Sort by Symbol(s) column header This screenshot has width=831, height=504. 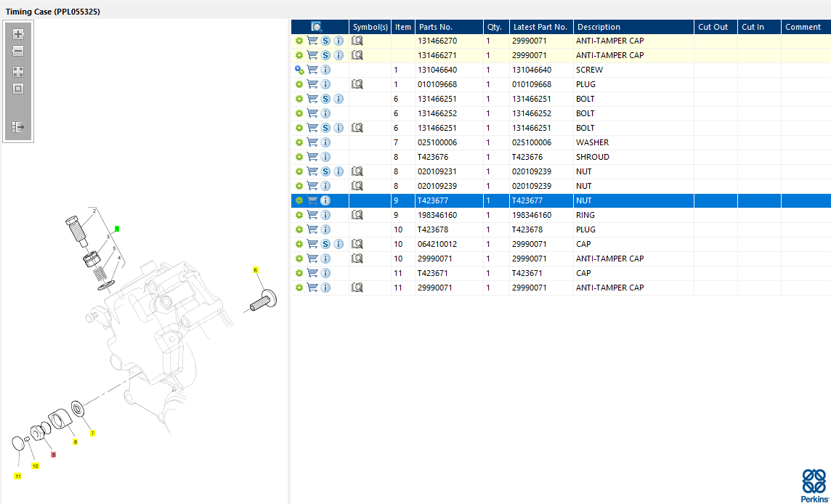click(x=370, y=27)
